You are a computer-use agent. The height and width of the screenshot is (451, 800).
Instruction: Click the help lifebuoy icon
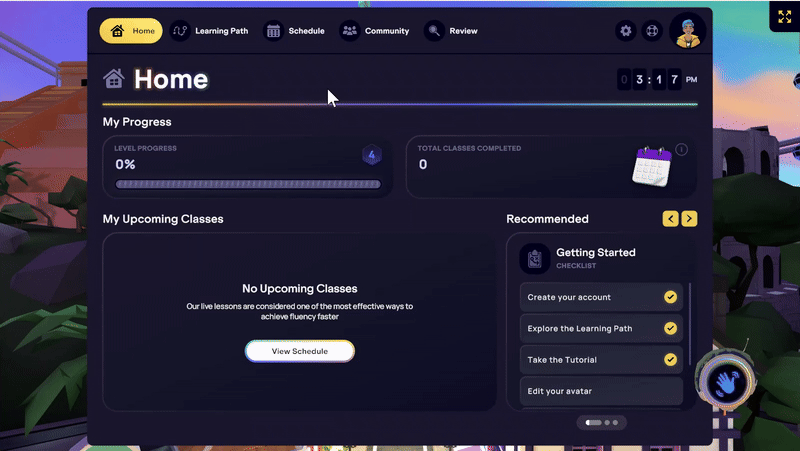(x=651, y=31)
